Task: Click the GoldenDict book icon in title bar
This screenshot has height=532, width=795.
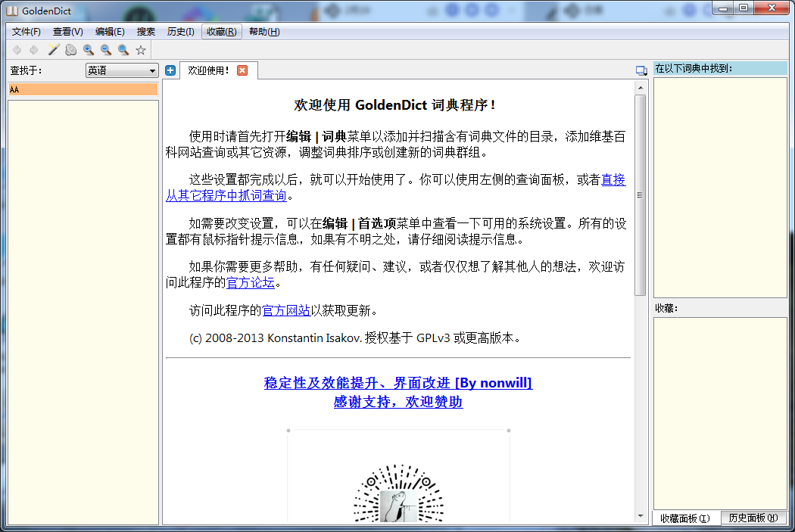Action: (x=12, y=11)
